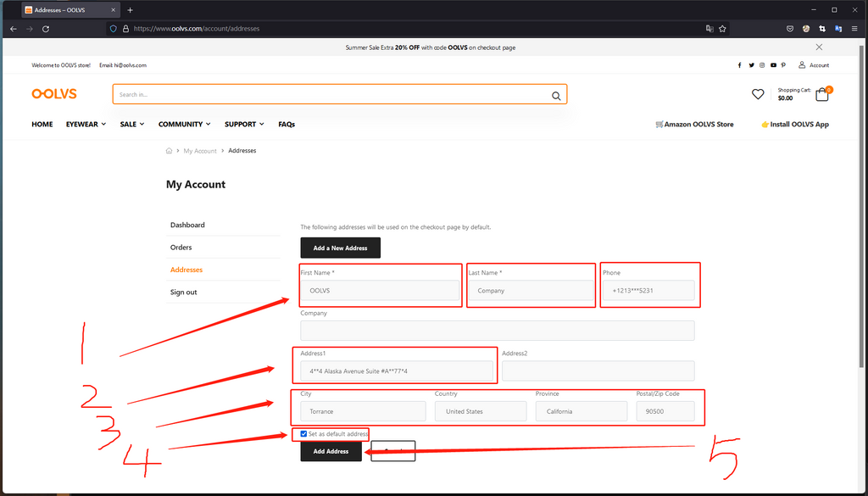This screenshot has height=496, width=868.
Task: Click the Address1 input field
Action: coord(396,371)
